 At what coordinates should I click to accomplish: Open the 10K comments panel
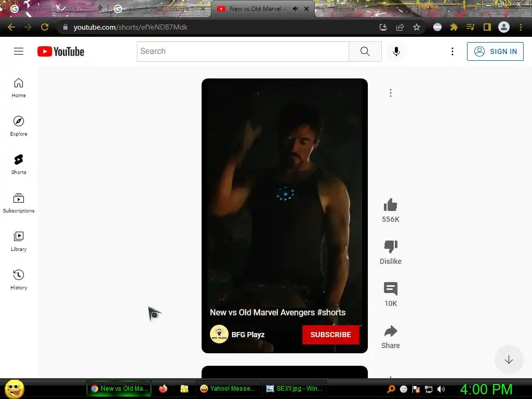pos(391,289)
